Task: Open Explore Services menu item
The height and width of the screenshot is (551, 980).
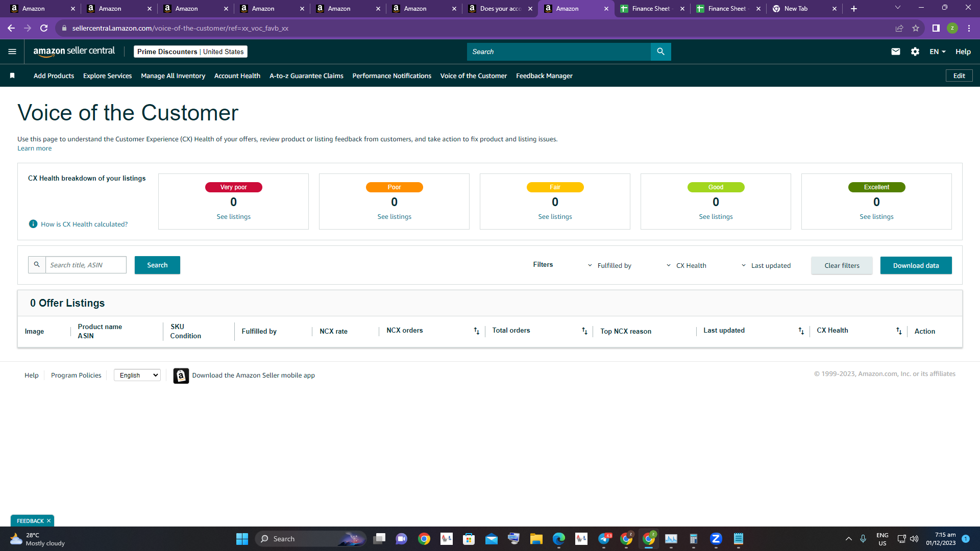Action: click(107, 76)
